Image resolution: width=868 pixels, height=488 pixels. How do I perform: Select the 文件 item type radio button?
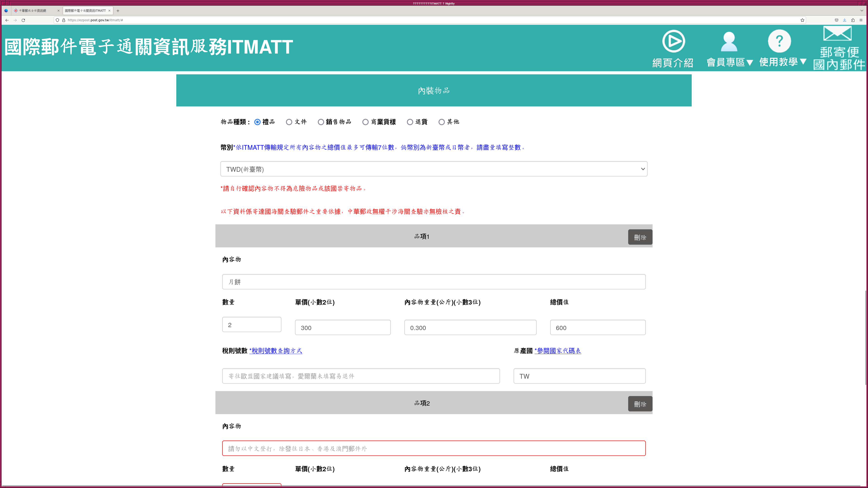289,122
